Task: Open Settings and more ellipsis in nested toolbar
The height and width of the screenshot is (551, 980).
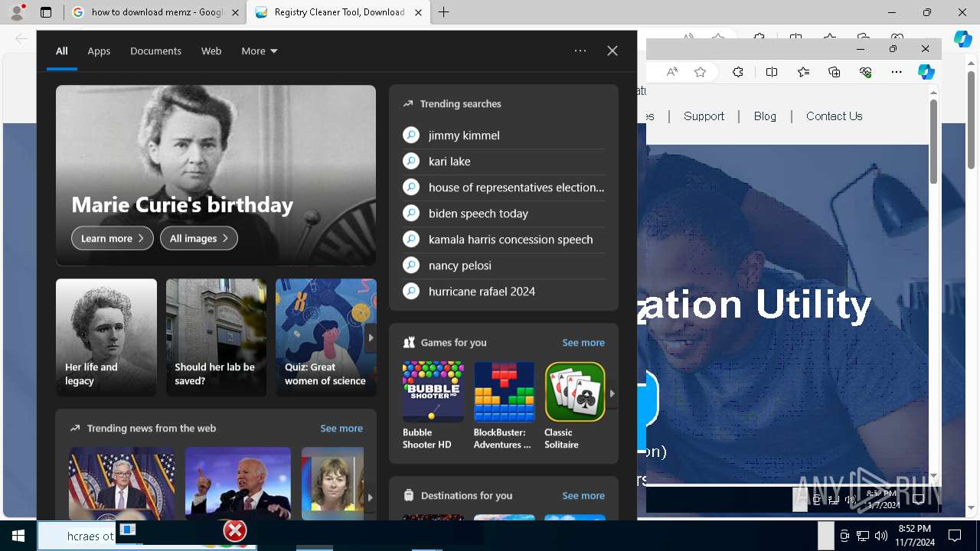Action: click(x=897, y=72)
